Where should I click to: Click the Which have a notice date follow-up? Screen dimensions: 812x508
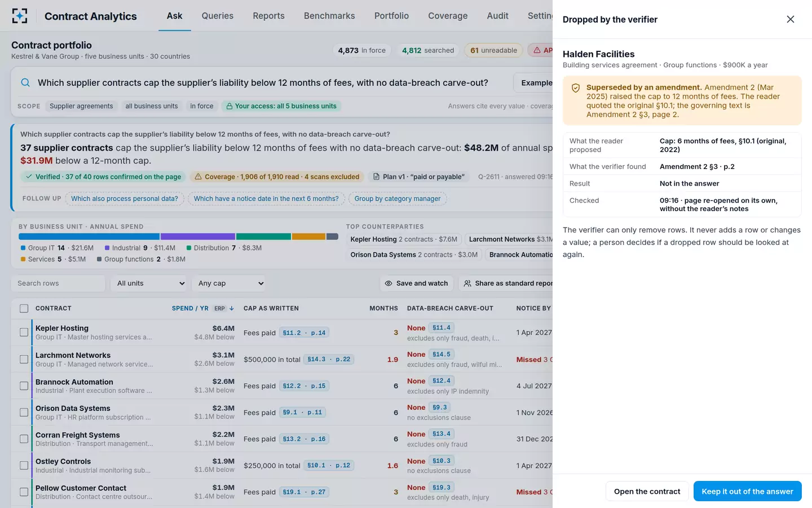266,199
